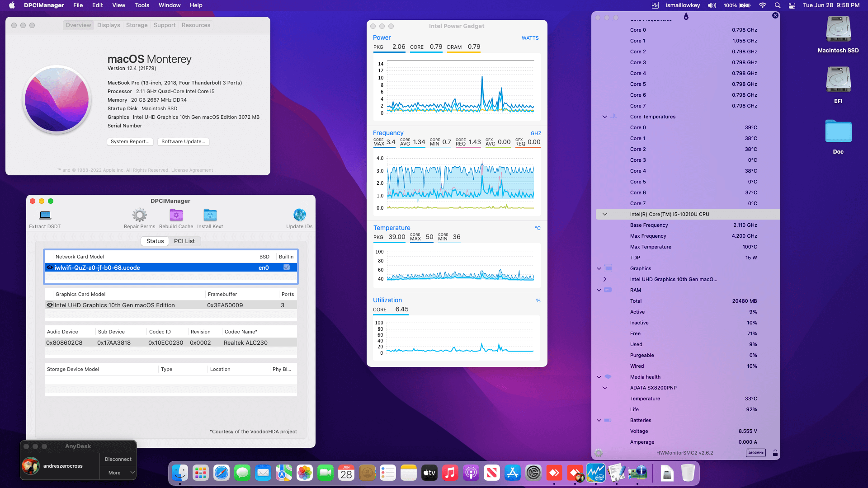Click the Install Kext icon
Viewport: 868px width, 488px height.
point(210,215)
